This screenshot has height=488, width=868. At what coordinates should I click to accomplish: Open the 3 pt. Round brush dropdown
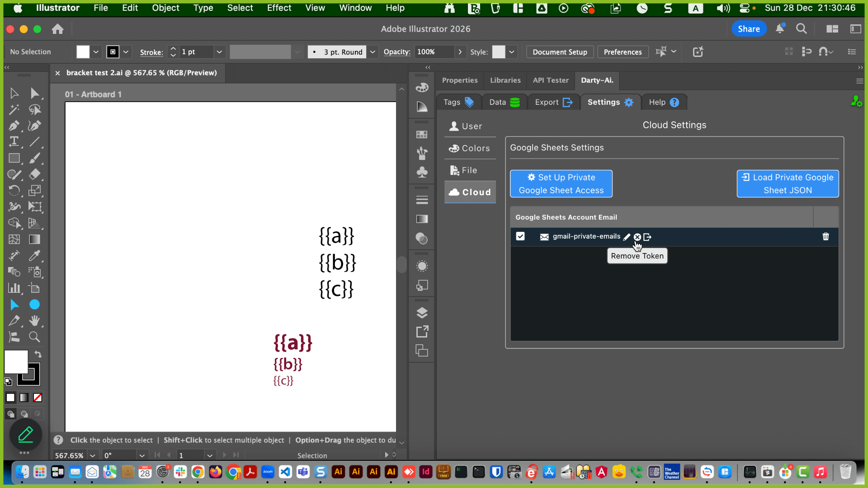373,52
